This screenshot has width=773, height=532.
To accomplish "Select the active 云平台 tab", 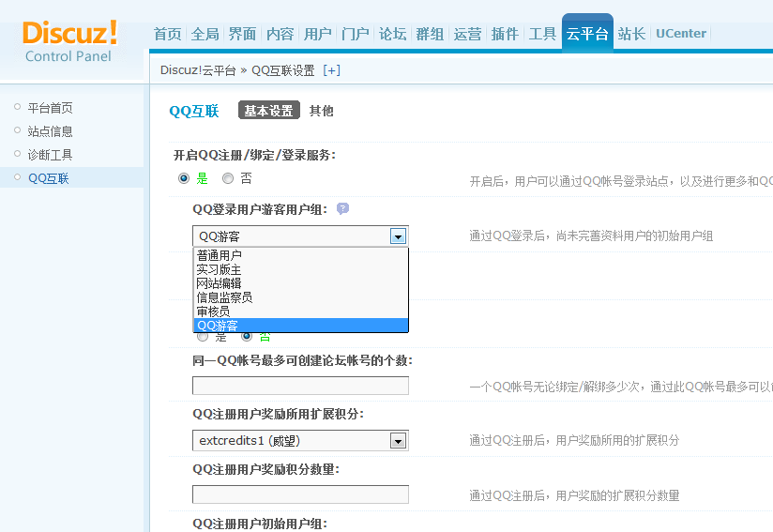I will tap(587, 33).
